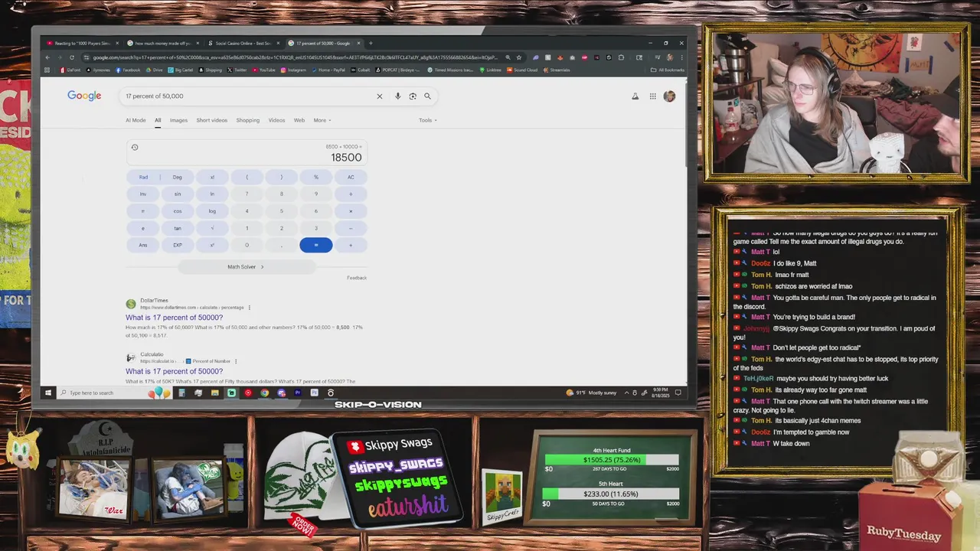The width and height of the screenshot is (980, 551).
Task: Open Sound Cloud bookmark
Action: 522,70
